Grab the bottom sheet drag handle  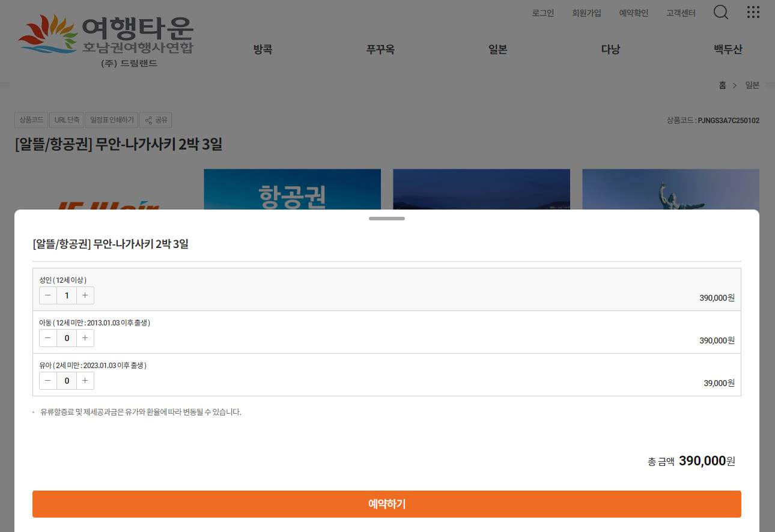tap(387, 219)
